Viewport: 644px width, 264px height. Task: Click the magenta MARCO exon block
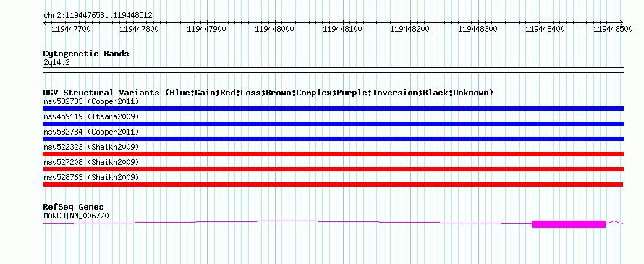[569, 223]
